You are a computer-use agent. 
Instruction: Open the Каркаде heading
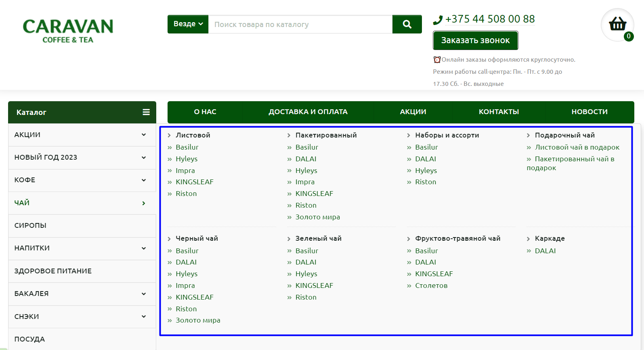click(x=550, y=238)
